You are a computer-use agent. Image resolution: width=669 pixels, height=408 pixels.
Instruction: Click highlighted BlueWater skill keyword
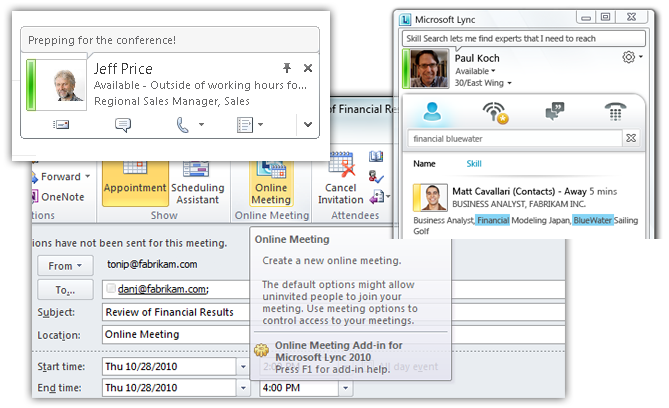coord(592,220)
